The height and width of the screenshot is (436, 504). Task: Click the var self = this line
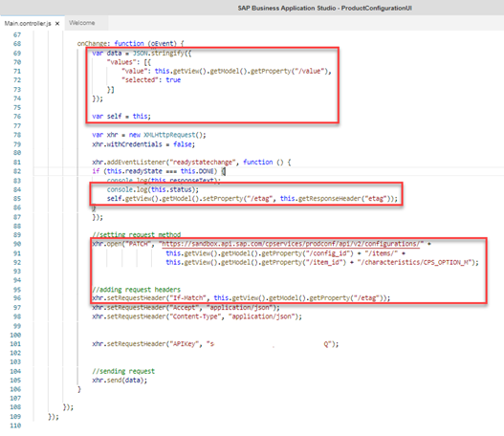pyautogui.click(x=121, y=117)
